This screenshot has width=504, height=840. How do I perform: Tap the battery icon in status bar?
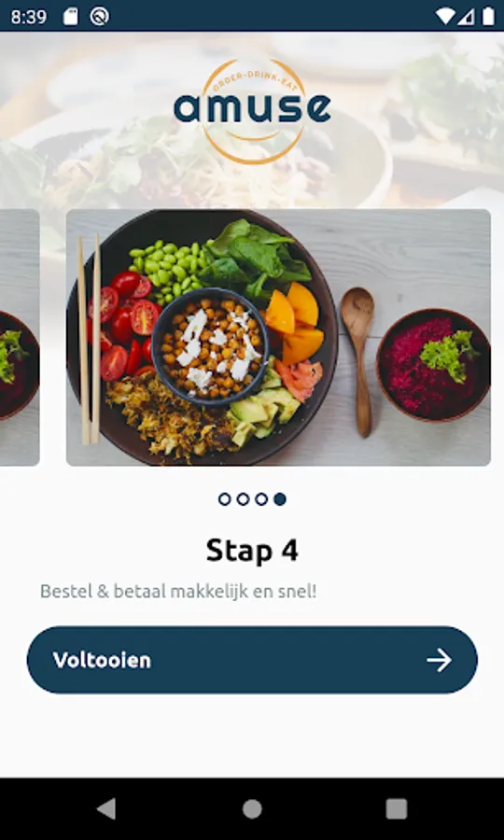tap(488, 16)
